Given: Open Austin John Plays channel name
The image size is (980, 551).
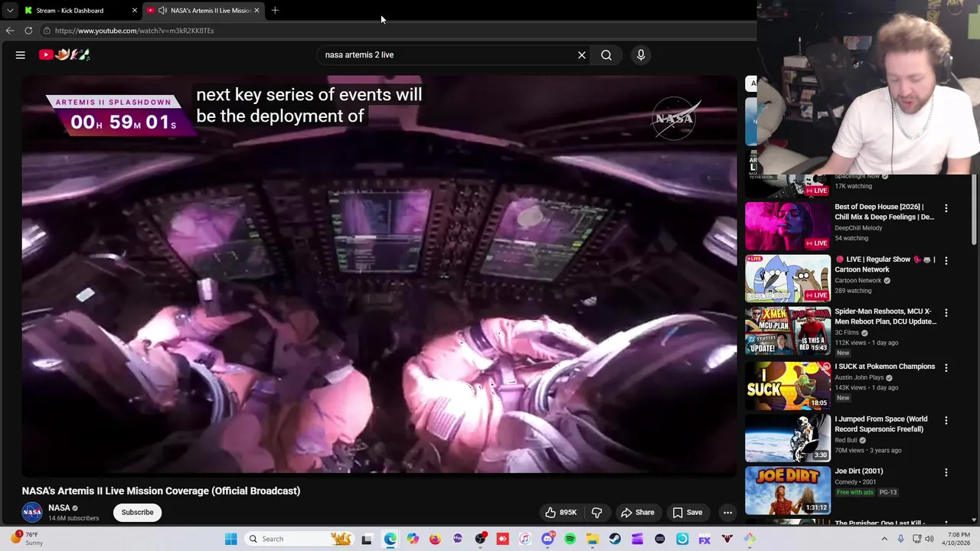Looking at the screenshot, I should pyautogui.click(x=859, y=377).
